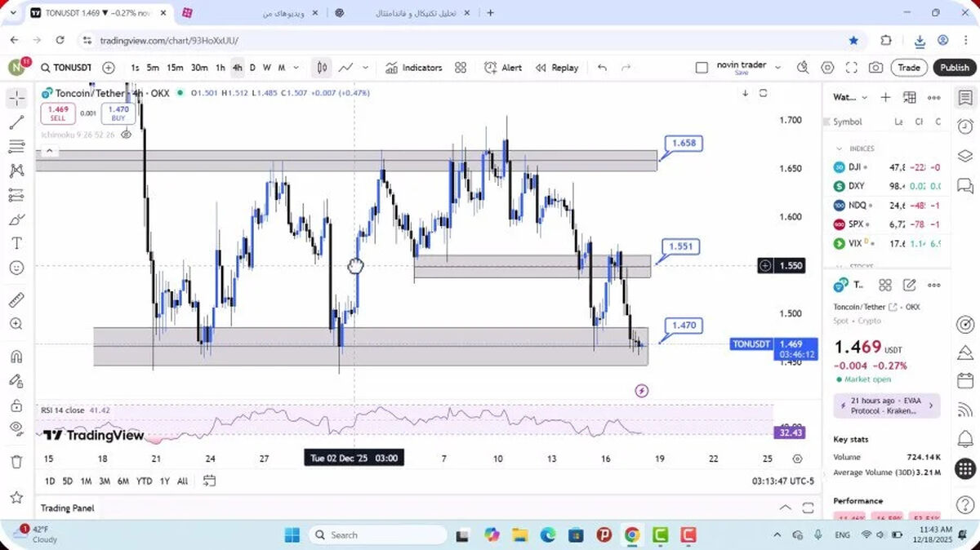Click the SELL 1.469 price button
Viewport: 980px width, 550px height.
point(58,113)
